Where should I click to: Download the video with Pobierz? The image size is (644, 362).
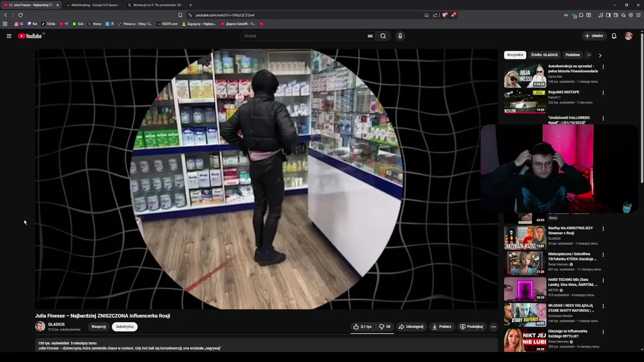(442, 326)
